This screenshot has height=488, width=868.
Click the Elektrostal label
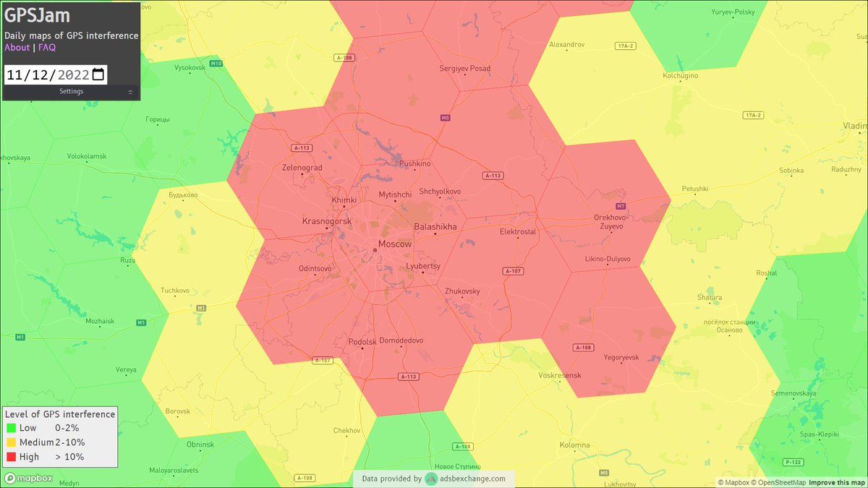pyautogui.click(x=518, y=232)
